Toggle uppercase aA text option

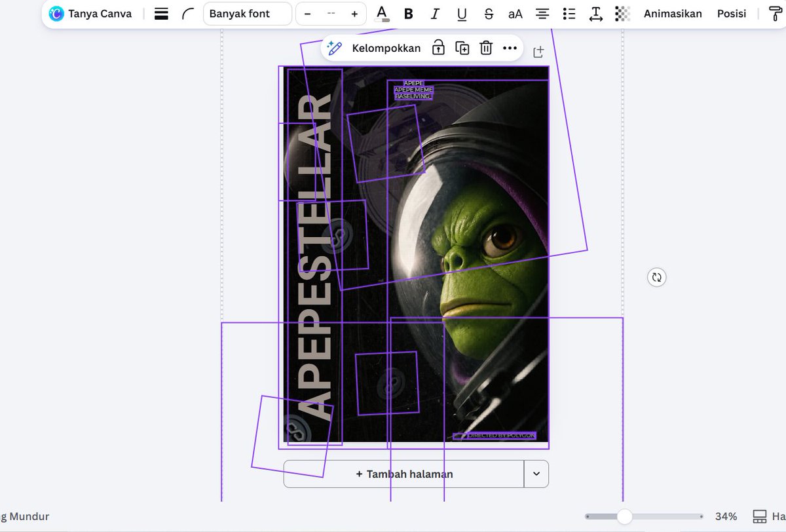(x=515, y=14)
